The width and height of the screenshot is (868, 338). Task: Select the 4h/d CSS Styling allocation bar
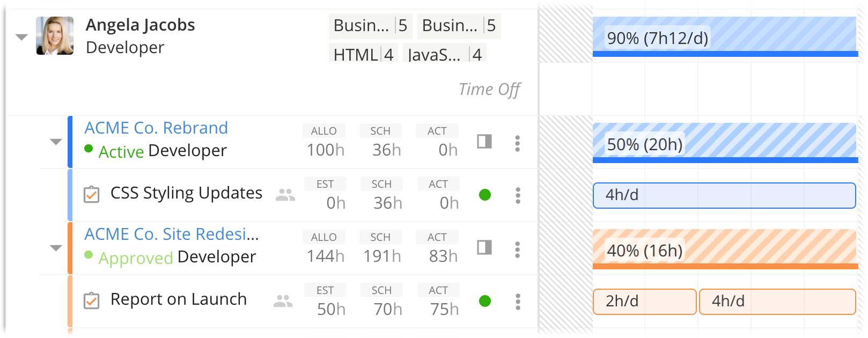point(724,195)
